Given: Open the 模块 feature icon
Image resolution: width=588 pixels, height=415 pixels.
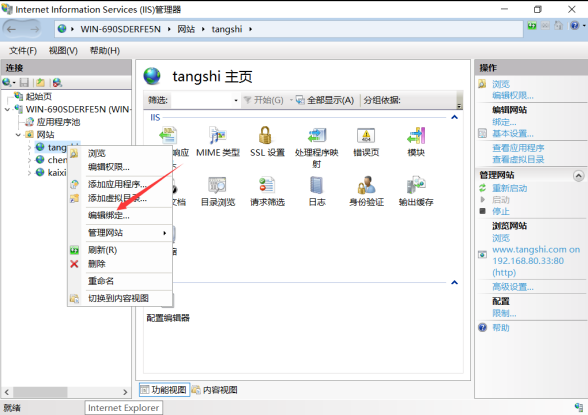Looking at the screenshot, I should click(x=416, y=135).
